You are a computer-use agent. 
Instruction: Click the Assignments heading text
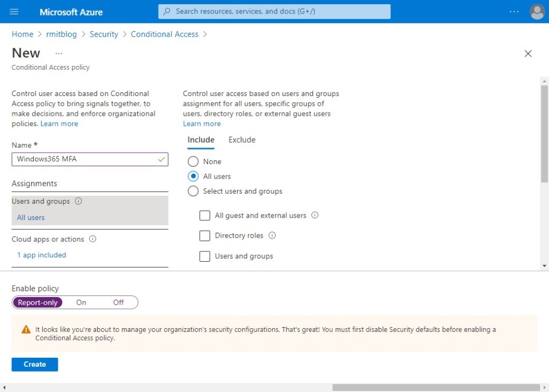pyautogui.click(x=34, y=183)
